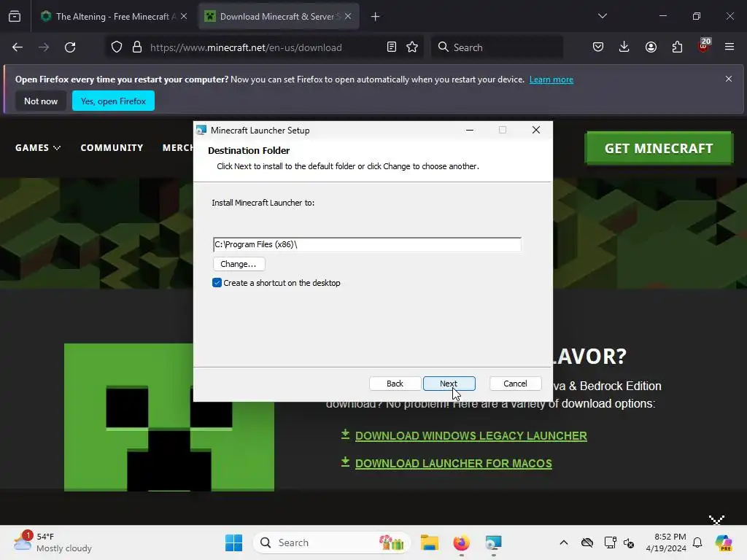Click Download Windows Legacy Launcher link
747x560 pixels.
pos(471,436)
